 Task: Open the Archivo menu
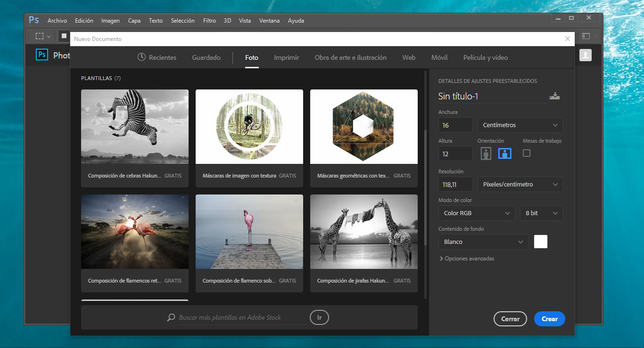[x=57, y=21]
